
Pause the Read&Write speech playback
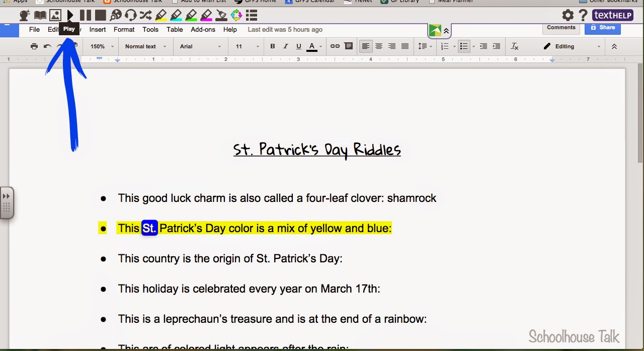(x=86, y=15)
